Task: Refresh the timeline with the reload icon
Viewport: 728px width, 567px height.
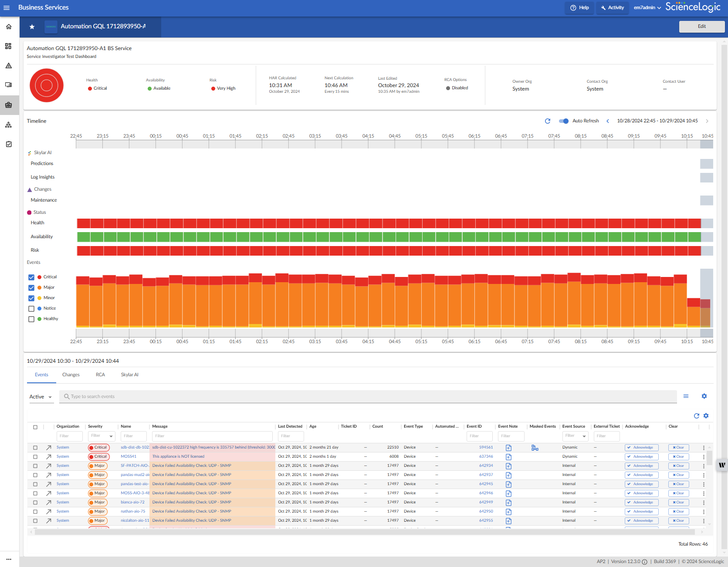Action: [x=548, y=121]
